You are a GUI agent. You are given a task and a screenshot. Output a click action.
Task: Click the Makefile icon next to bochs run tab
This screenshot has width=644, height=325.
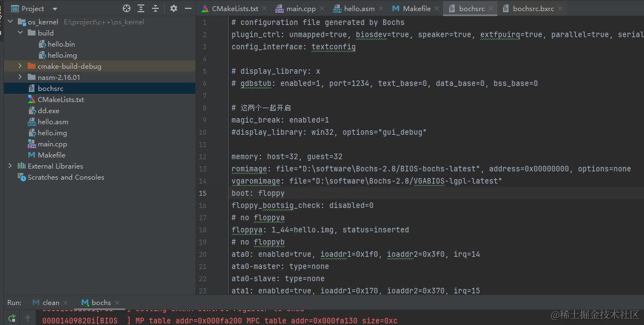coord(85,302)
